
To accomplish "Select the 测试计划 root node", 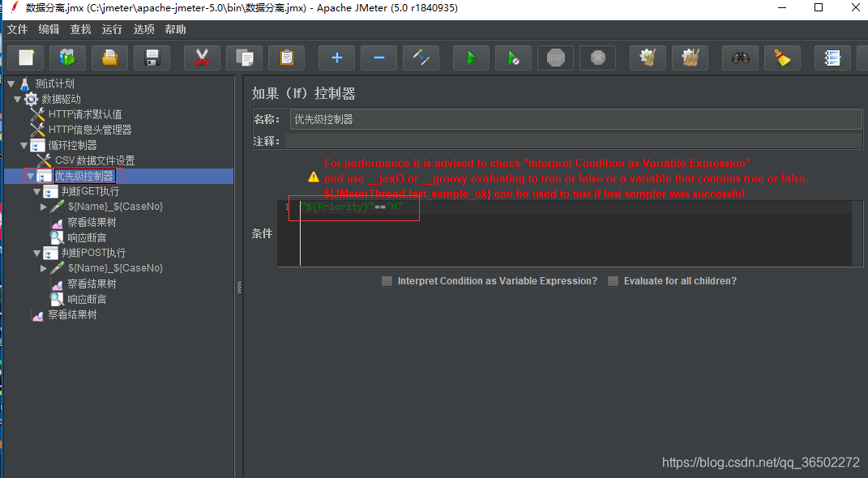I will pos(54,83).
